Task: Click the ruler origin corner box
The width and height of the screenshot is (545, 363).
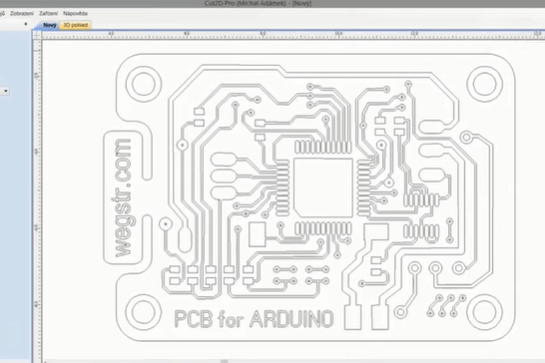Action: [x=37, y=35]
